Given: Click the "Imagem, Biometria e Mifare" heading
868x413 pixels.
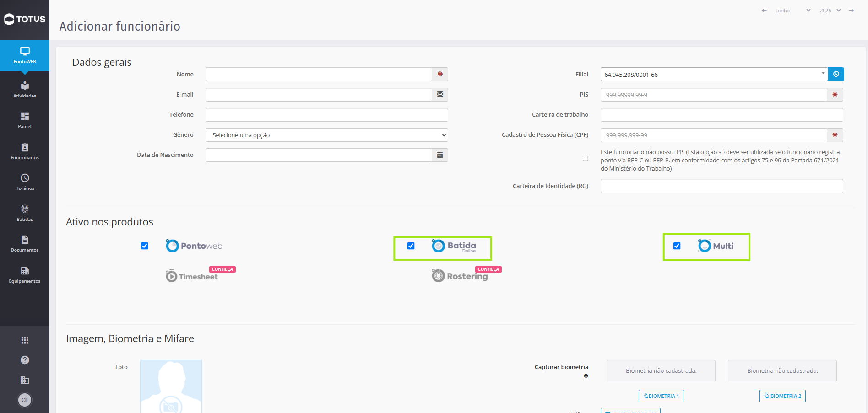Looking at the screenshot, I should [x=130, y=338].
